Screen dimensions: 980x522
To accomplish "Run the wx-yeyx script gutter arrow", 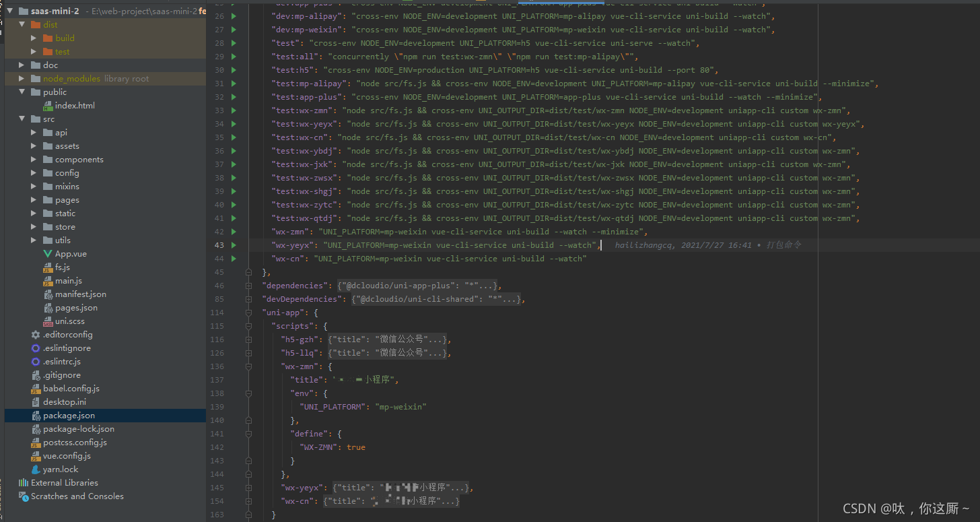I will (x=234, y=245).
